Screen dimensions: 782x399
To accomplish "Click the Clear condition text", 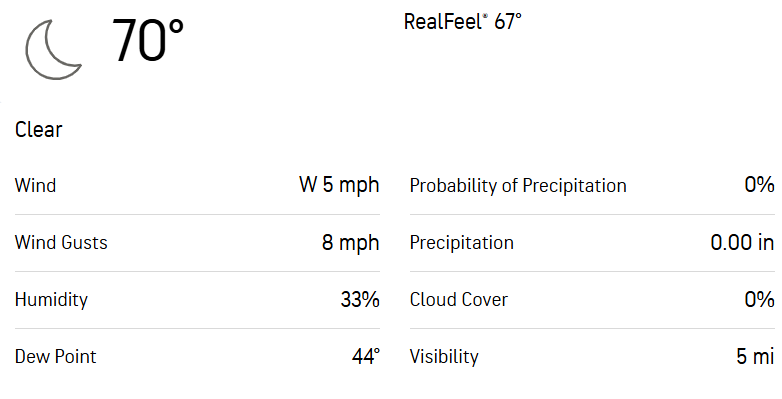I will pos(38,130).
